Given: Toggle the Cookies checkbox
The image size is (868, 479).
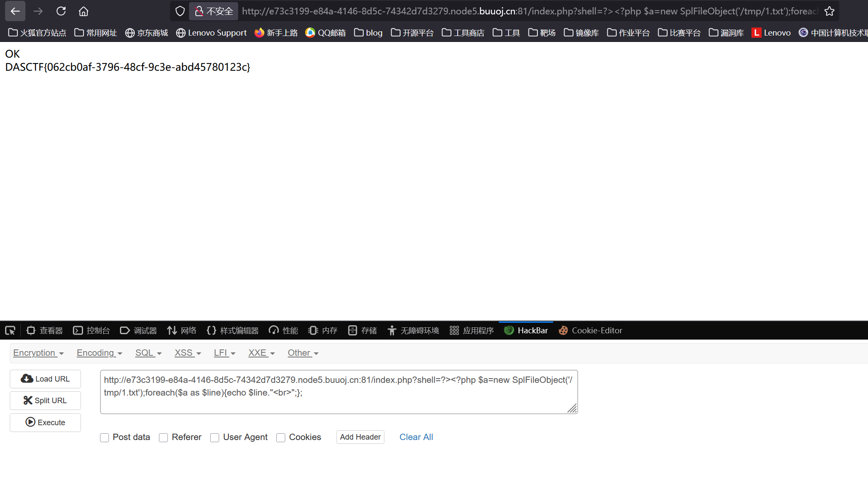Looking at the screenshot, I should [281, 437].
